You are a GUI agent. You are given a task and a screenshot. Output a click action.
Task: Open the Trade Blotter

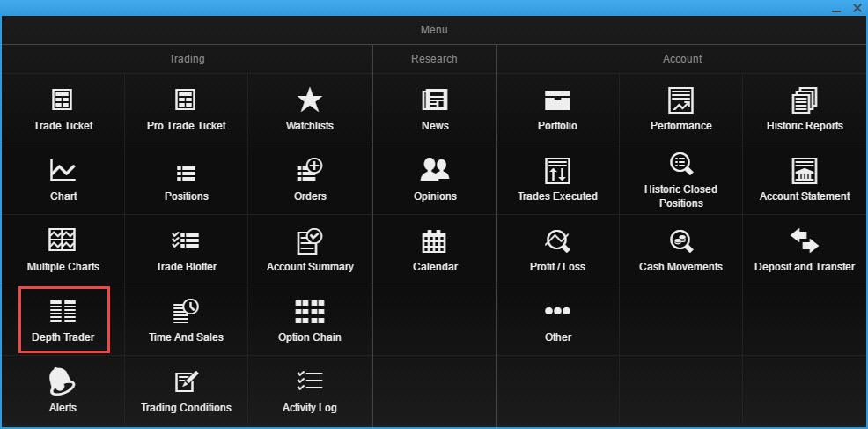point(186,250)
